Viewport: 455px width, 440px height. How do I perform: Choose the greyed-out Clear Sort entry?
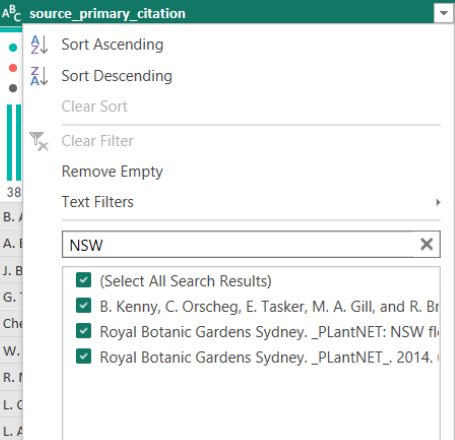(x=94, y=107)
